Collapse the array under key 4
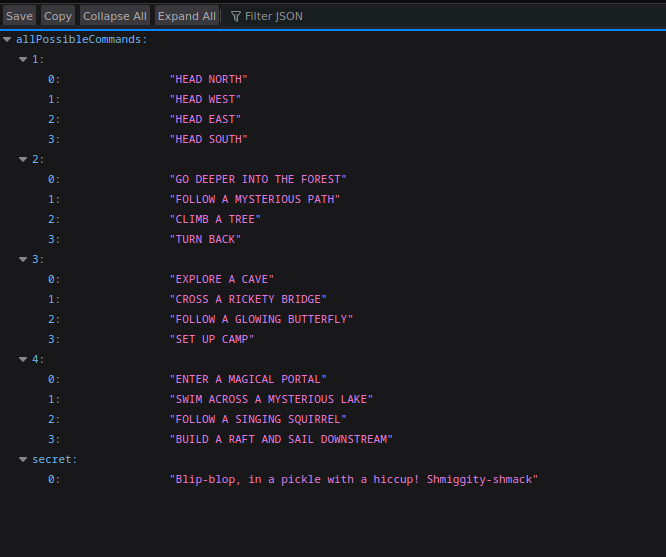Viewport: 666px width, 557px height. [x=23, y=360]
